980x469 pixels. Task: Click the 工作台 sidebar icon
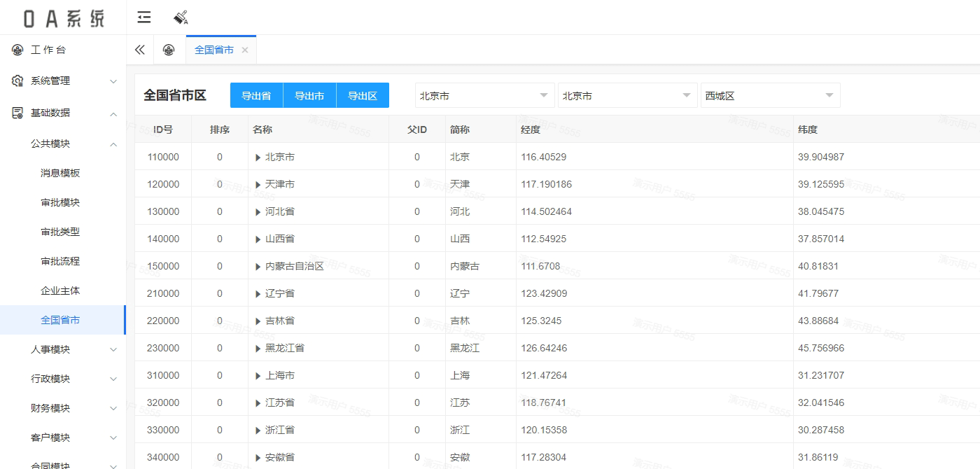click(17, 50)
